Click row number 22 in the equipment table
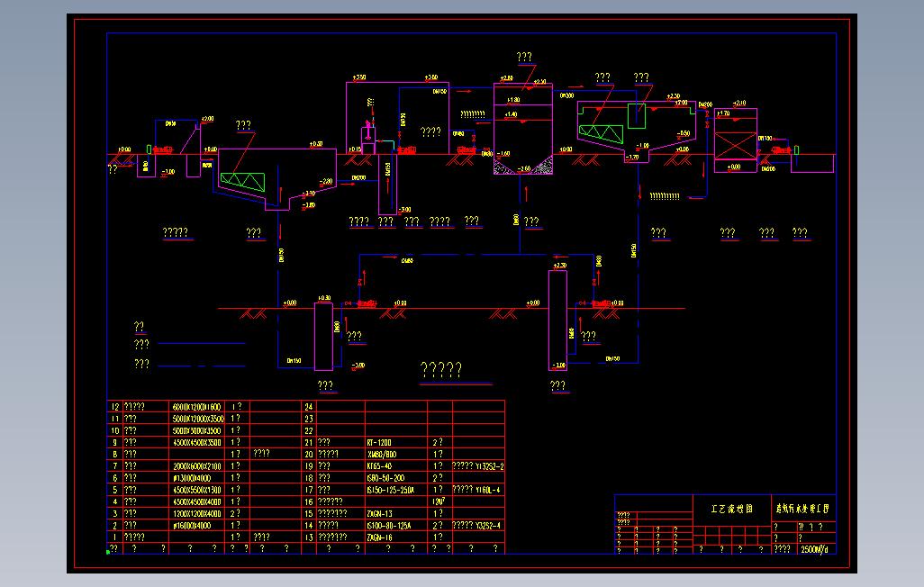 (309, 431)
